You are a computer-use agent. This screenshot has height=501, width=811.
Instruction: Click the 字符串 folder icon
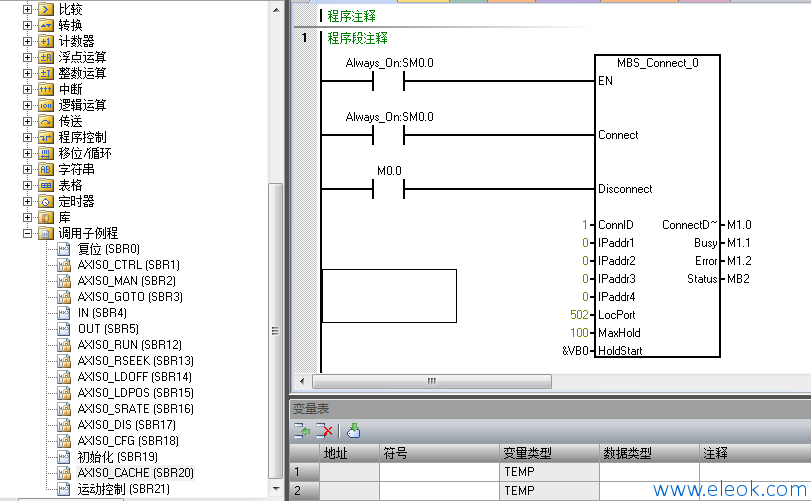click(x=46, y=170)
